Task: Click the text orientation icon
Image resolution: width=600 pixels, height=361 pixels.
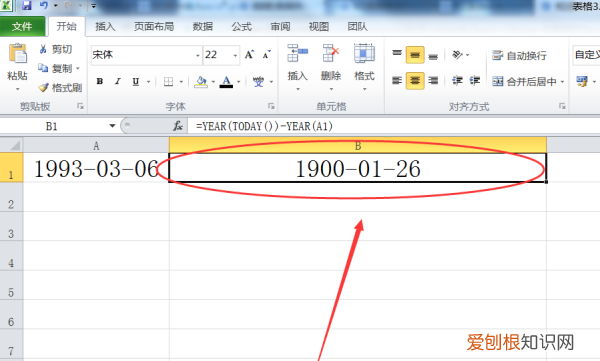Action: (x=457, y=55)
